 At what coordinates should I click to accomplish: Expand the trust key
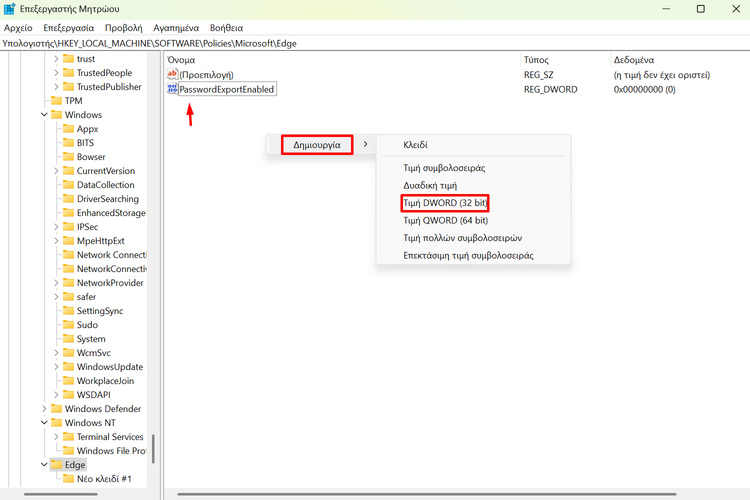click(56, 59)
